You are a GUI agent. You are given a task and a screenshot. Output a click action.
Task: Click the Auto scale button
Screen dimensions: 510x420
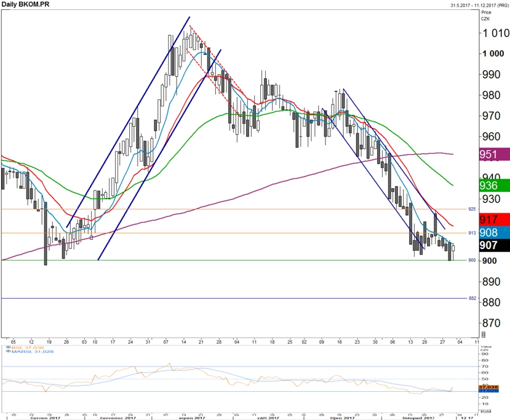pos(485,411)
